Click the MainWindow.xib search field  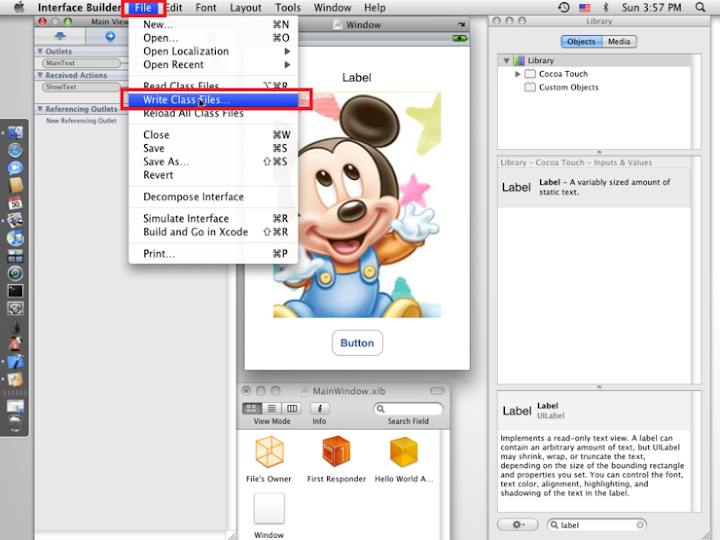point(408,408)
